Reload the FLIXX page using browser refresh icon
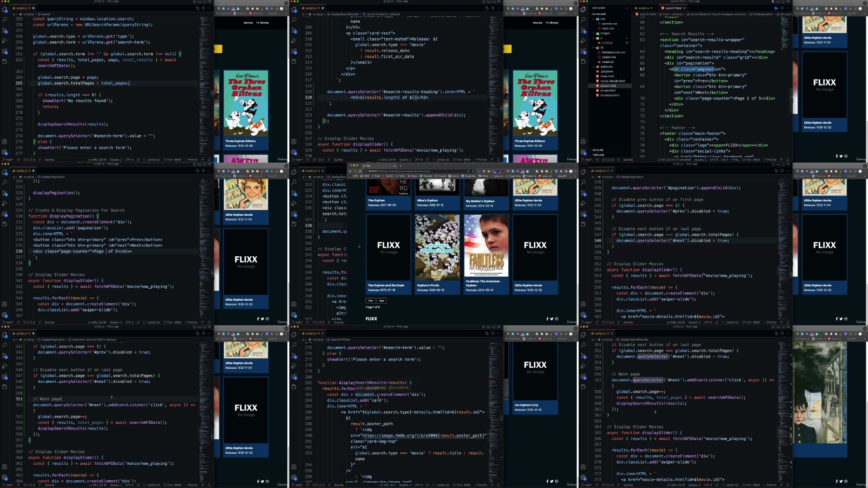 pos(360,171)
